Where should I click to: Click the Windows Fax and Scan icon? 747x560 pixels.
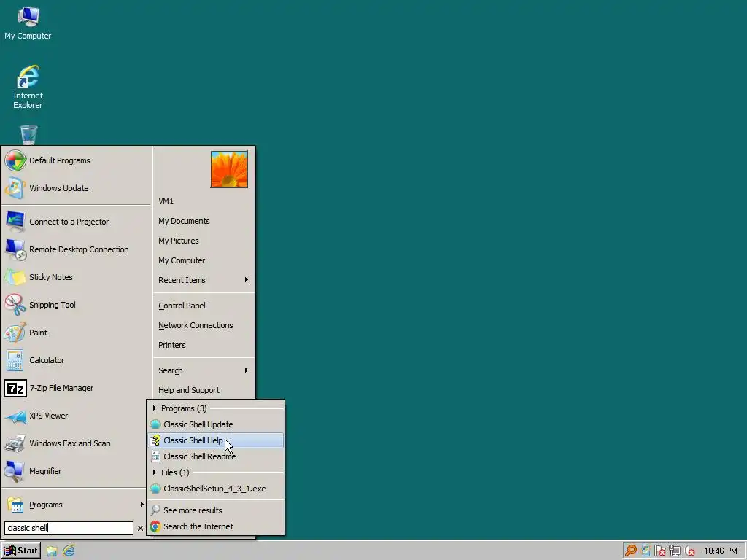tap(15, 443)
